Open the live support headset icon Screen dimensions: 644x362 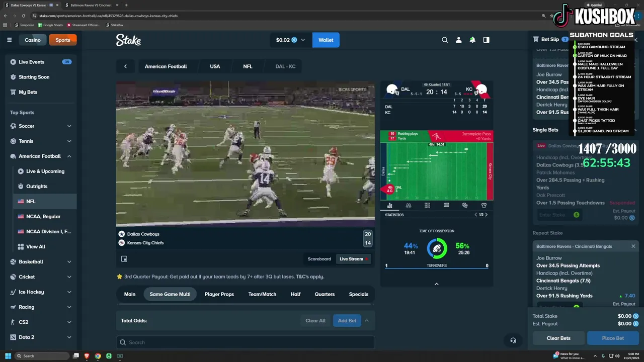[513, 340]
